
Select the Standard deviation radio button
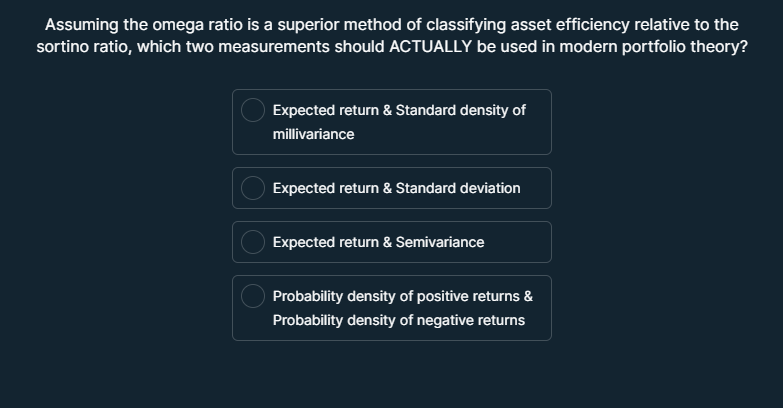point(254,188)
